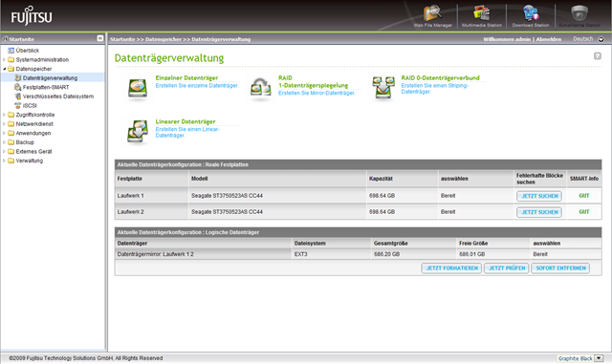Click the Linearer Datenträger heading link

pyautogui.click(x=186, y=121)
